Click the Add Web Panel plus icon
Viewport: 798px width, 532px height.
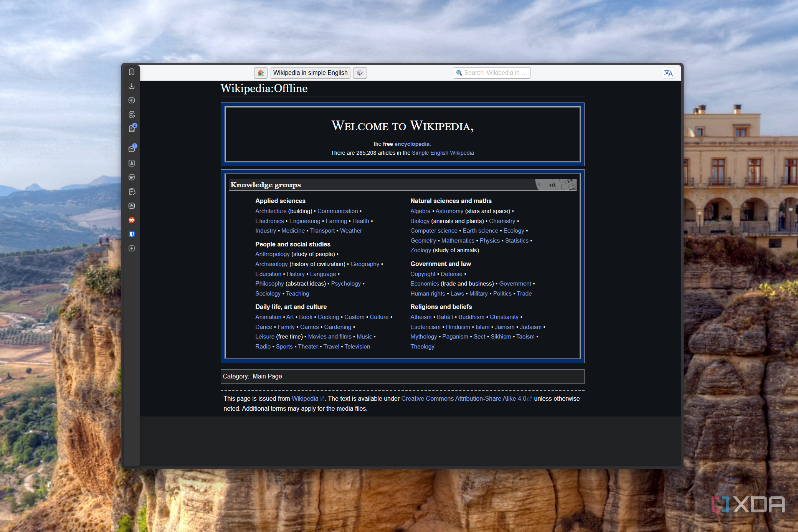[132, 248]
